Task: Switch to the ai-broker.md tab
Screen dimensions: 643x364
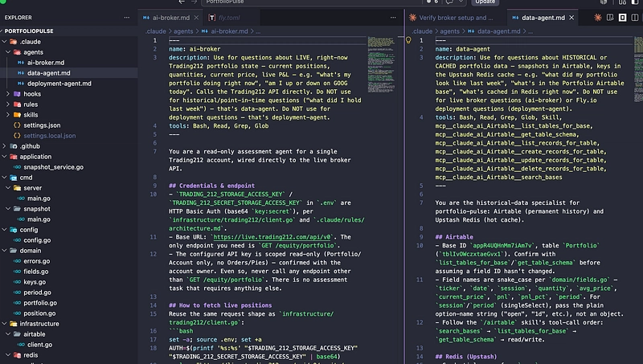Action: (x=170, y=18)
